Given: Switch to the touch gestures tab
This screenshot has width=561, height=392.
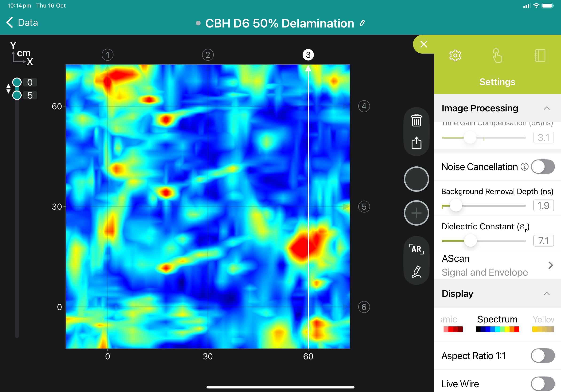Looking at the screenshot, I should 497,56.
